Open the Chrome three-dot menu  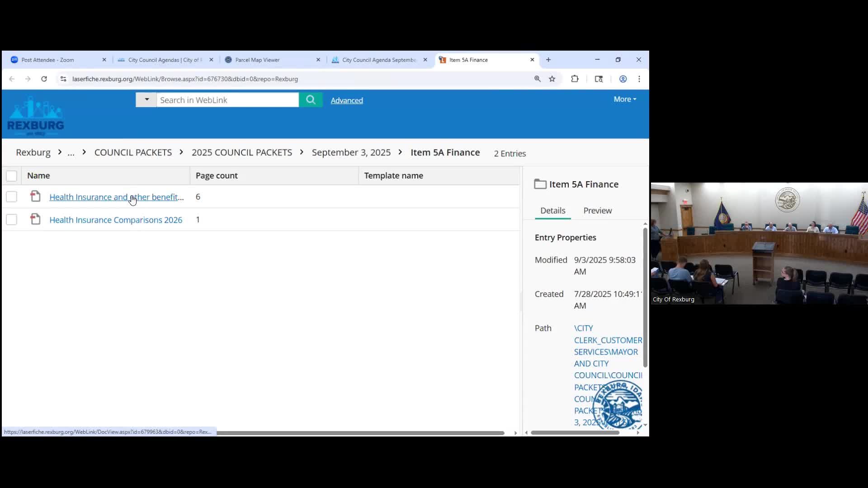tap(639, 79)
